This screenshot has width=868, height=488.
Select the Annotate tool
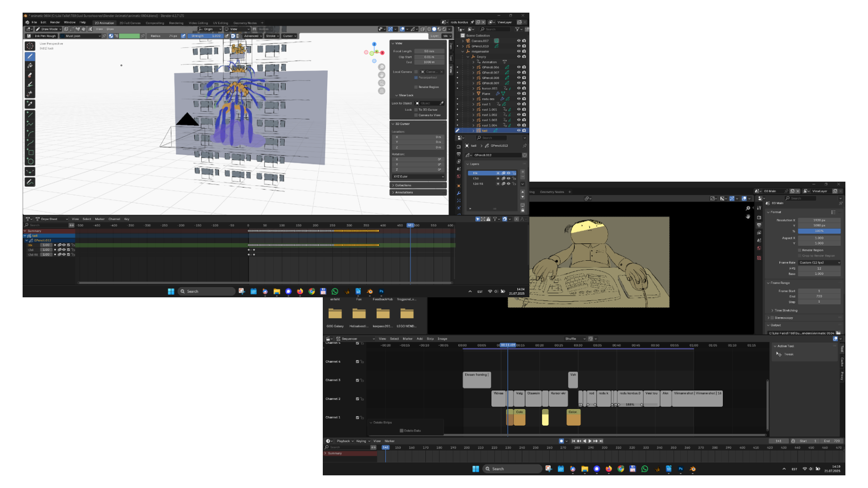30,182
